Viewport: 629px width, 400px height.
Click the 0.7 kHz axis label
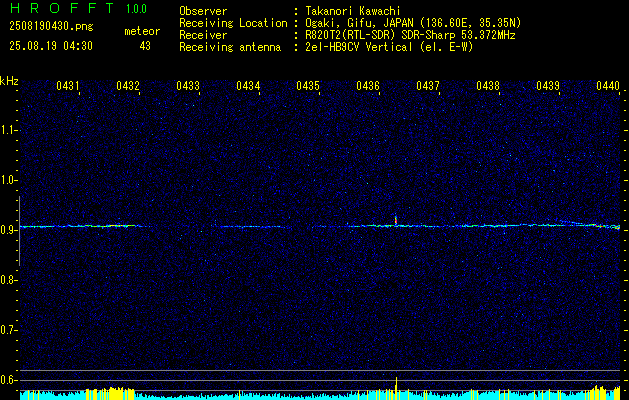point(8,330)
